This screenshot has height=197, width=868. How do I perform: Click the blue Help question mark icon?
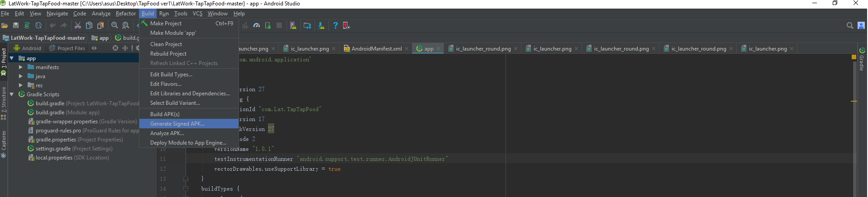[x=335, y=26]
